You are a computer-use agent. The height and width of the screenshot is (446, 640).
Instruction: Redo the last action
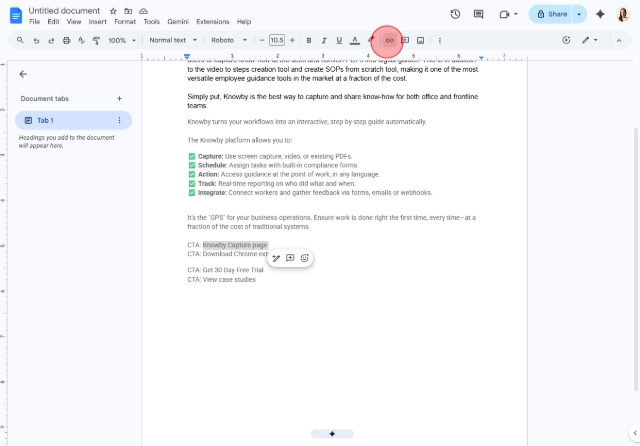51,40
